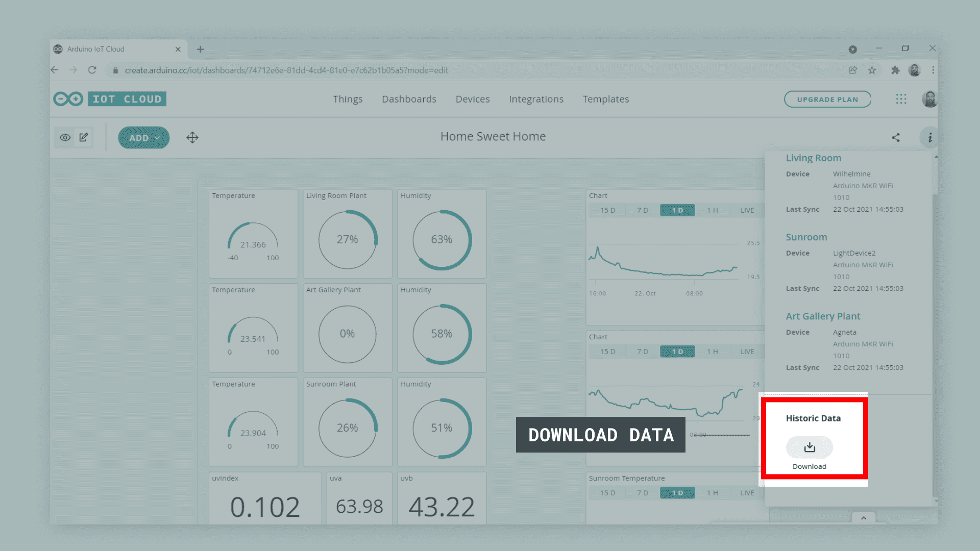Screen dimensions: 980x551
Task: Switch to view mode via eye icon
Action: (x=65, y=138)
